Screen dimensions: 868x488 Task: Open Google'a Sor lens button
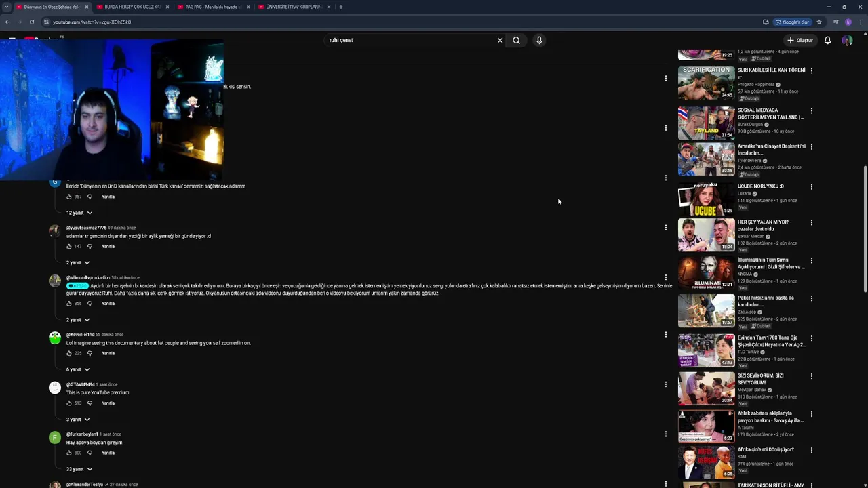[x=792, y=22]
